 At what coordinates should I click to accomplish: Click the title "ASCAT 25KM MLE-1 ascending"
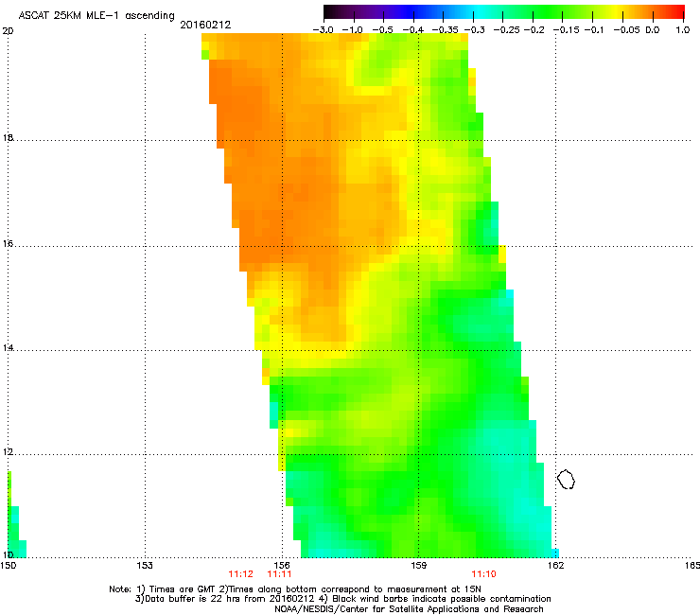(x=96, y=16)
